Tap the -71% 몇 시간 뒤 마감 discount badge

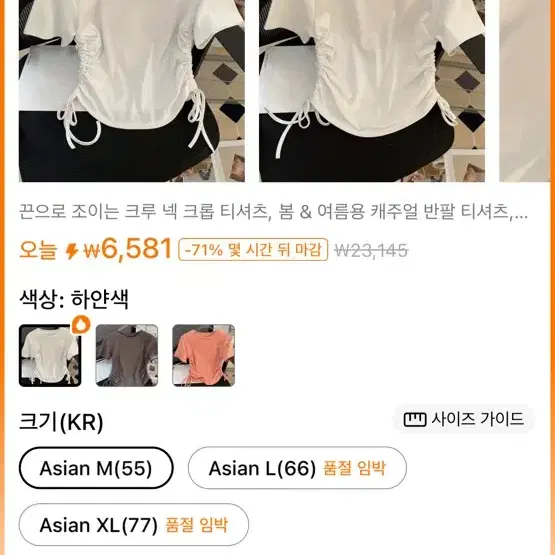tap(253, 250)
